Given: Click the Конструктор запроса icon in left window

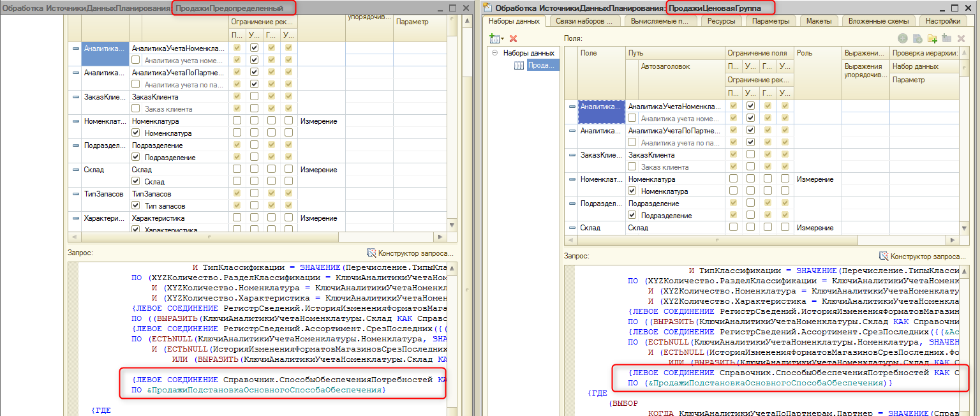Looking at the screenshot, I should [x=371, y=253].
